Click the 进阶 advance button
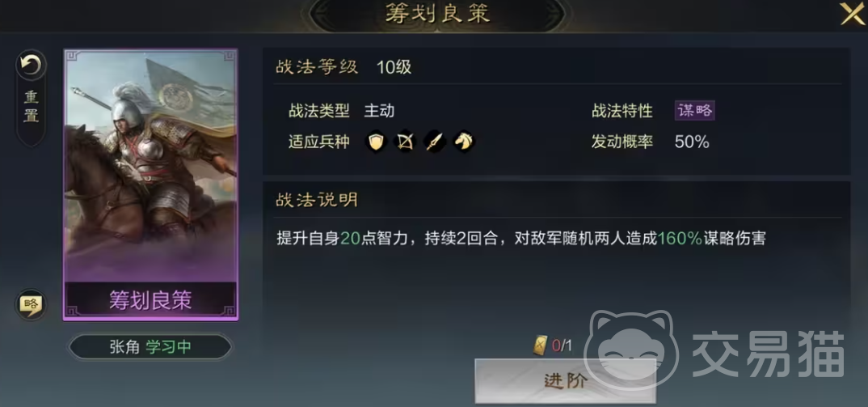The height and width of the screenshot is (407, 868). coord(565,380)
